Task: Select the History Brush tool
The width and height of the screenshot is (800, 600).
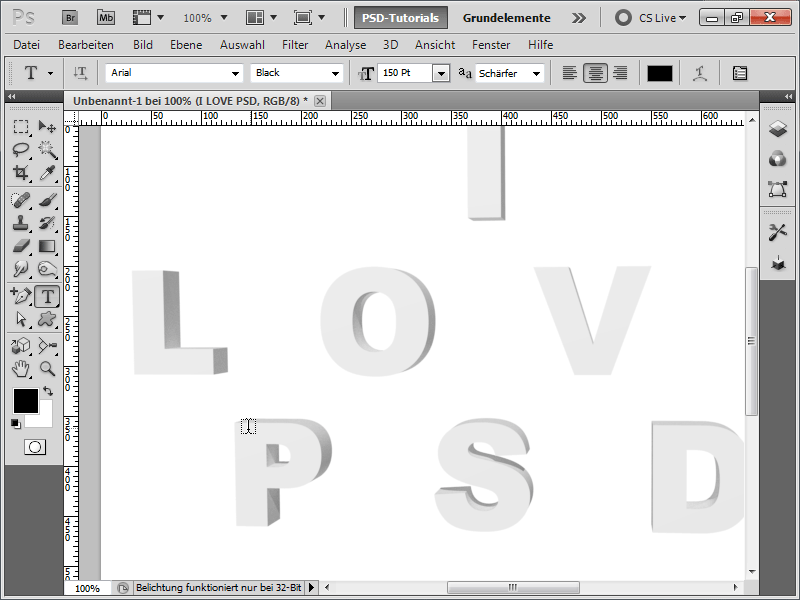Action: tap(47, 223)
